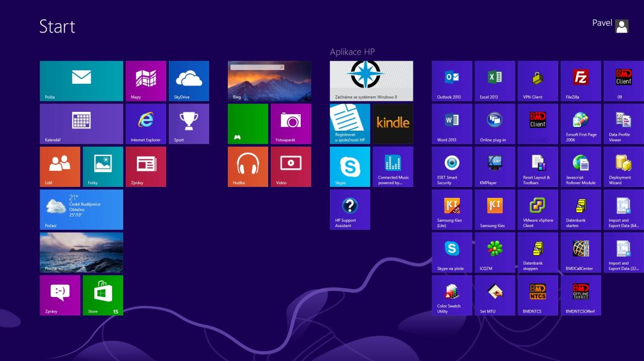Open the Kalendář calendar tile
This screenshot has width=644, height=361.
(x=81, y=124)
